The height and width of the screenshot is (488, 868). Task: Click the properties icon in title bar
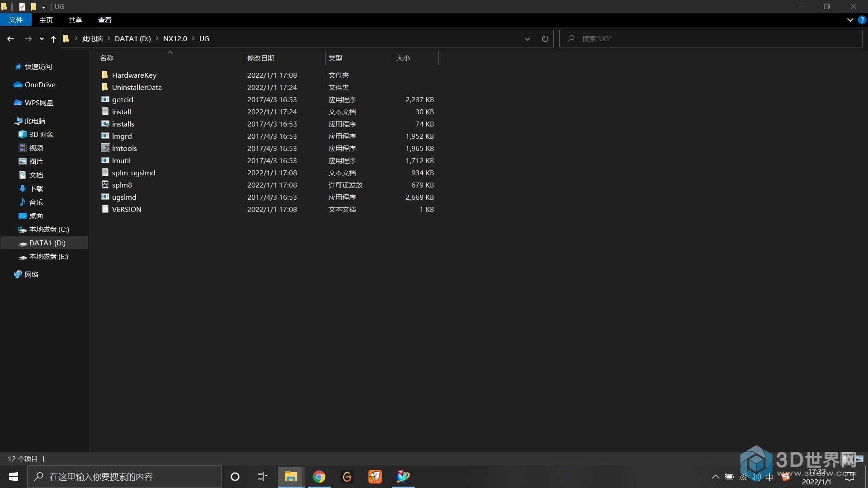click(x=22, y=7)
